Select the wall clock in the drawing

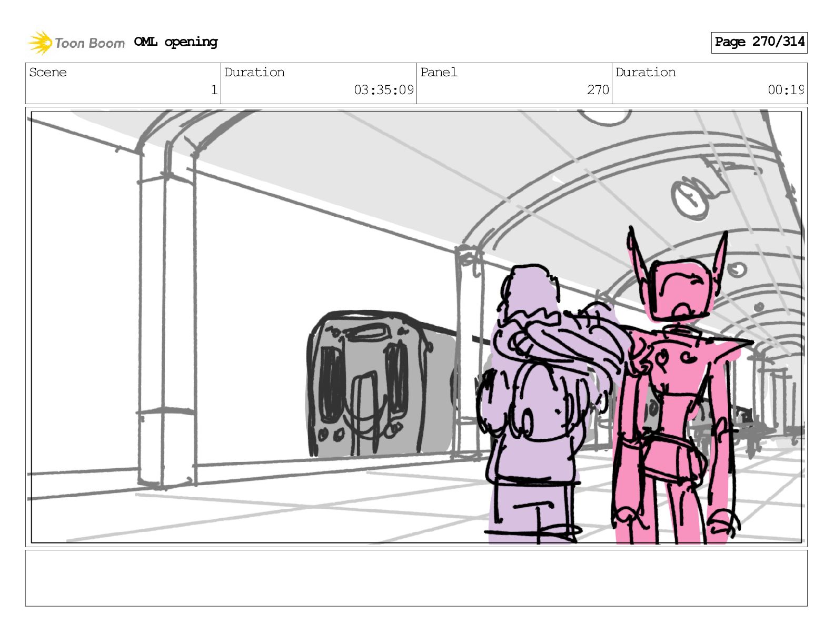[689, 198]
